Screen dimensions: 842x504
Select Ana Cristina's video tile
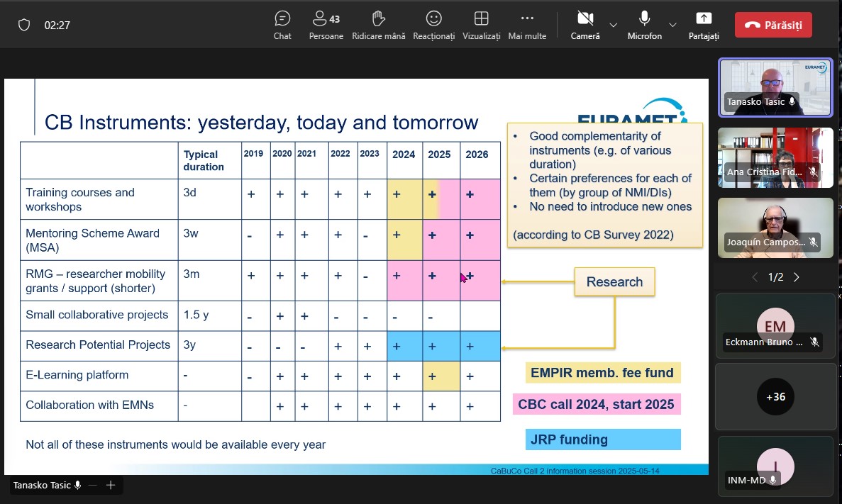(x=775, y=157)
